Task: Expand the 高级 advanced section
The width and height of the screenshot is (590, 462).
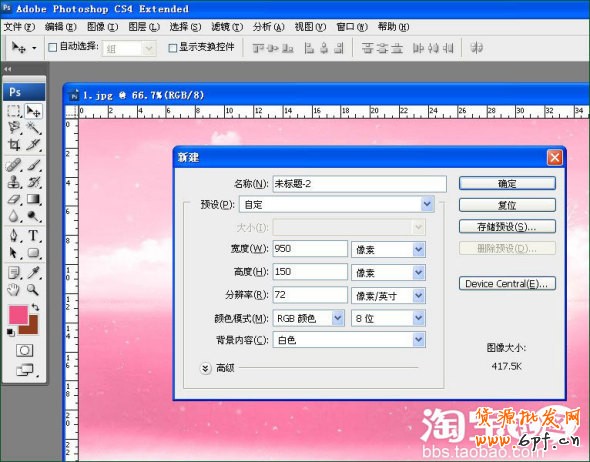Action: tap(205, 368)
